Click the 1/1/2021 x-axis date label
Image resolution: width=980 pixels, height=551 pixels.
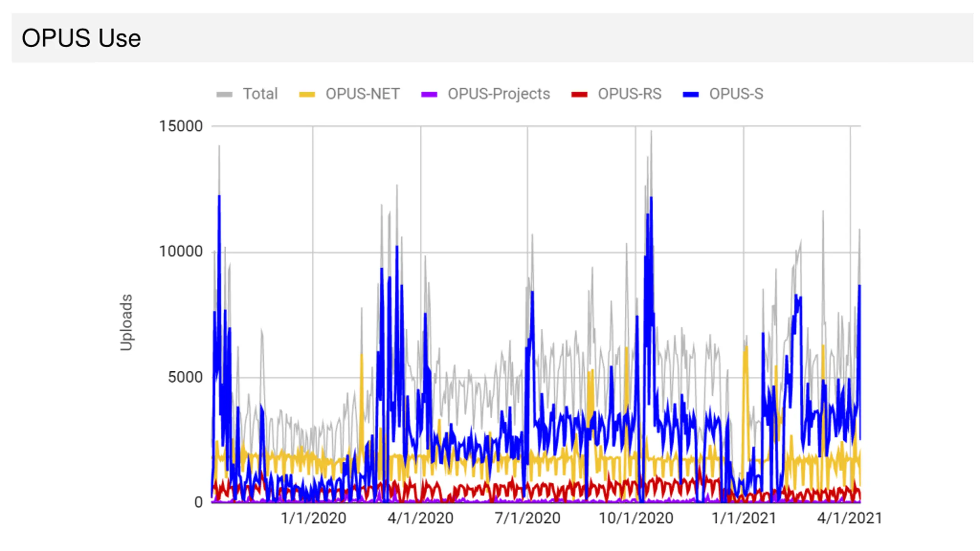(744, 518)
